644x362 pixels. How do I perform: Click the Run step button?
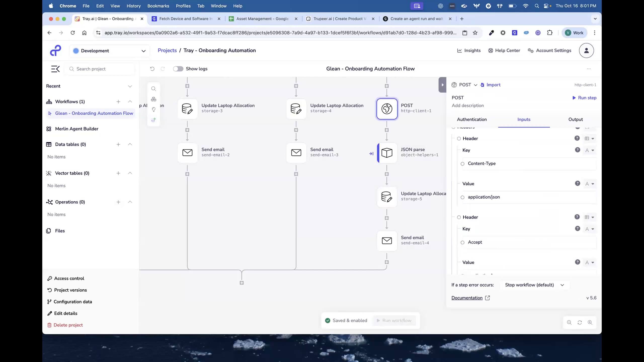[584, 98]
